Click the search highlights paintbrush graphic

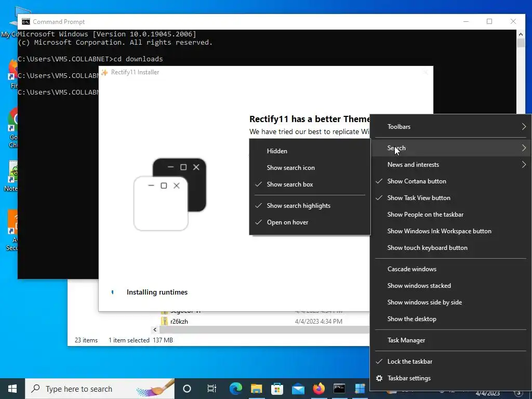click(x=155, y=388)
